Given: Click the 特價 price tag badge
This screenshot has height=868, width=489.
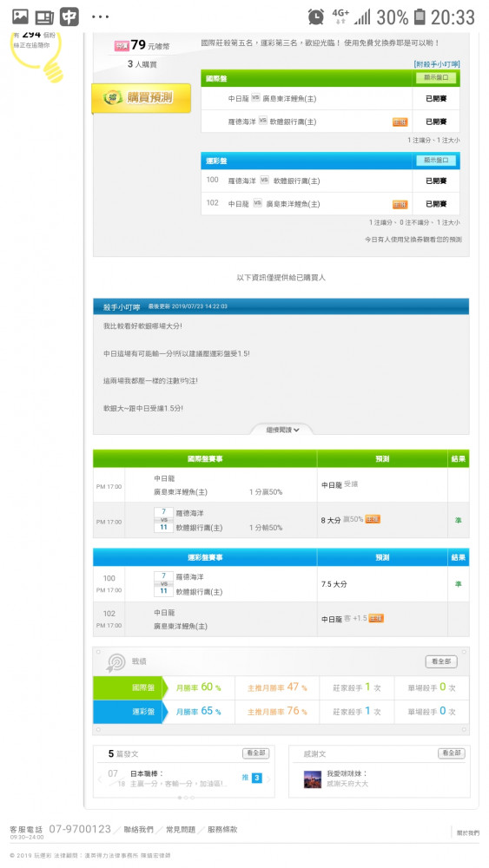Looking at the screenshot, I should click(122, 46).
